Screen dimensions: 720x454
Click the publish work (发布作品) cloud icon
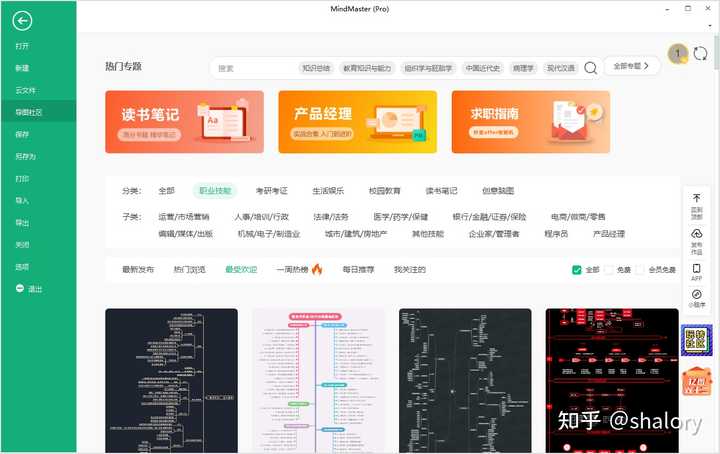(x=696, y=240)
